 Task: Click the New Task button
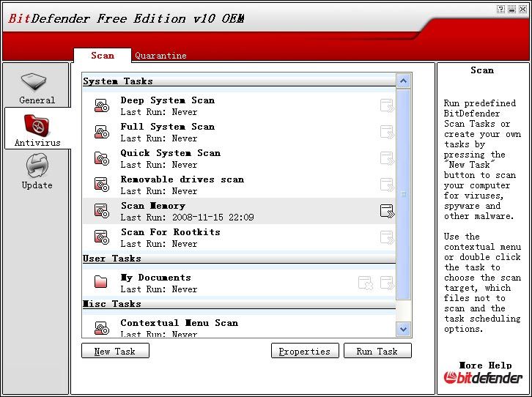(x=115, y=351)
